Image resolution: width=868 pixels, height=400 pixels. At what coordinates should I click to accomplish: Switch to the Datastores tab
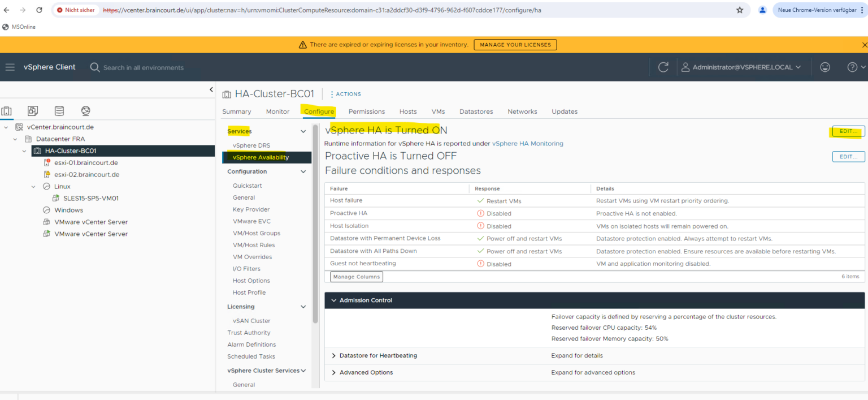tap(476, 111)
